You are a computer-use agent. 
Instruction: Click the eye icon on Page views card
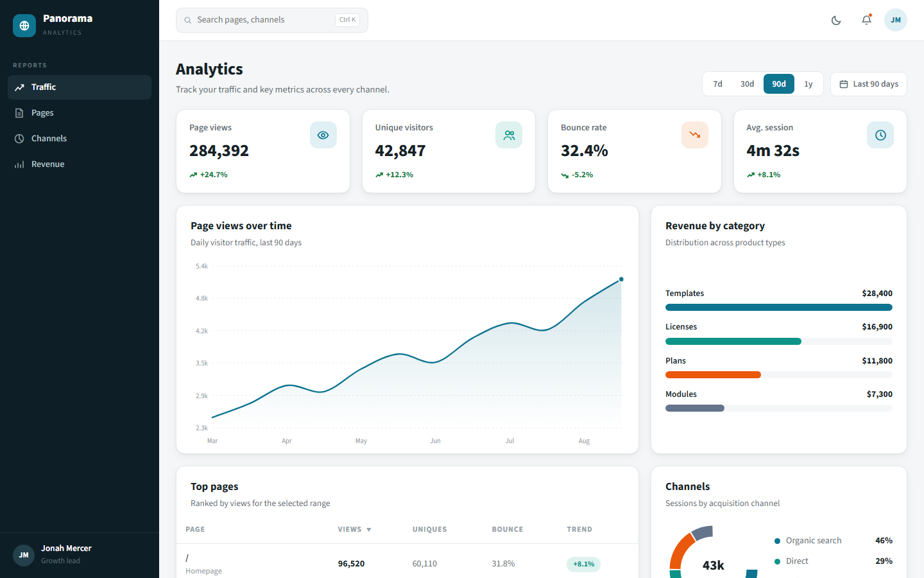(x=323, y=135)
